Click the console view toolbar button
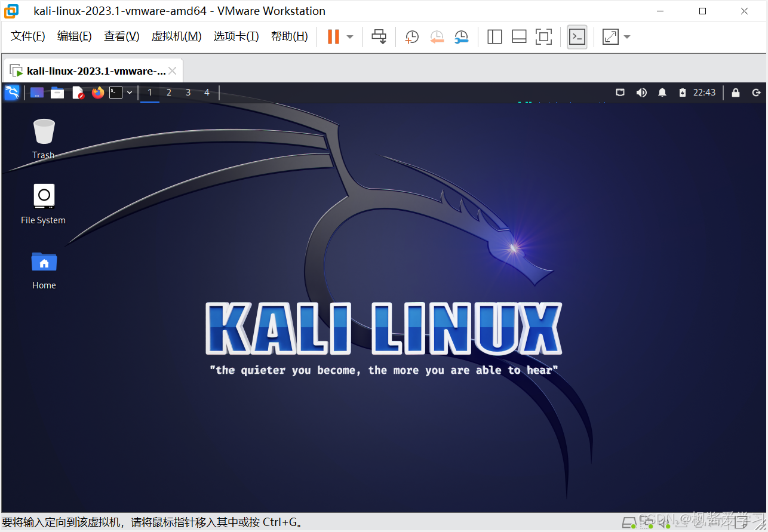 click(x=577, y=37)
